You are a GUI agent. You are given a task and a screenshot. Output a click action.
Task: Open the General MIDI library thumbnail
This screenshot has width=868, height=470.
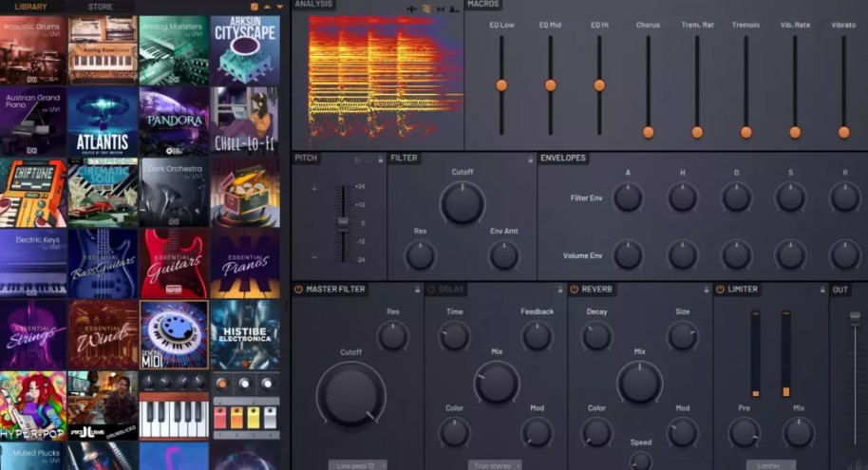pyautogui.click(x=174, y=335)
